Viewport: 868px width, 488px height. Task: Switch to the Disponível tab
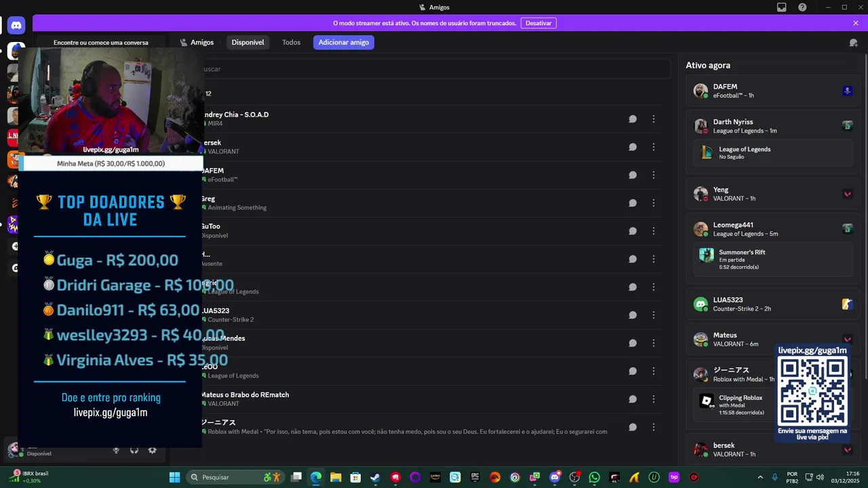pyautogui.click(x=248, y=43)
